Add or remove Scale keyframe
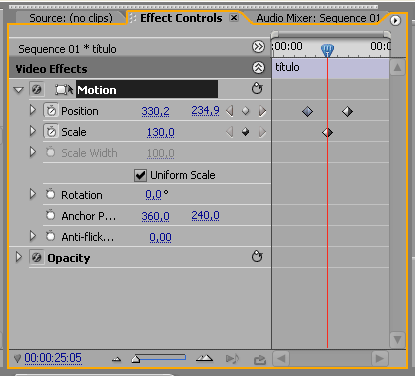 246,132
